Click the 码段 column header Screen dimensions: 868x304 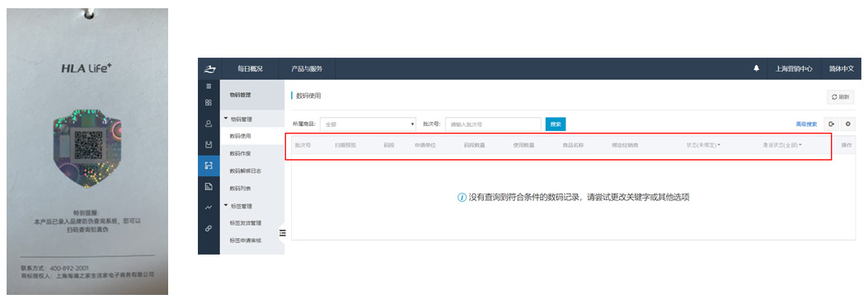pyautogui.click(x=388, y=144)
